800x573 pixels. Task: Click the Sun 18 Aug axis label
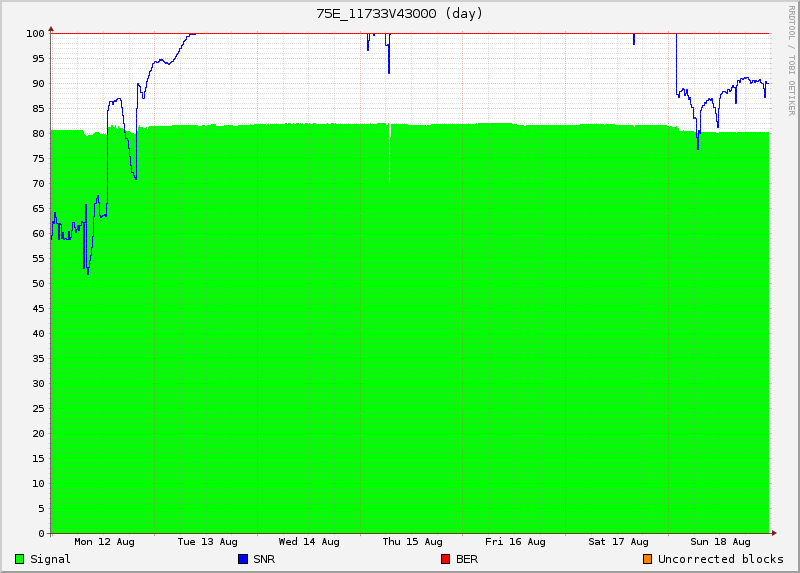tap(720, 542)
